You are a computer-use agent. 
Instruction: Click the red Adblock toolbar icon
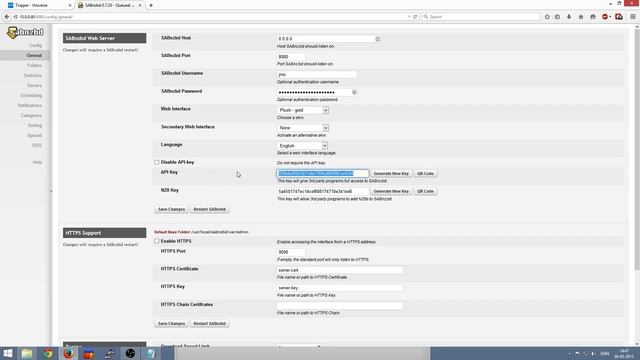pos(605,17)
